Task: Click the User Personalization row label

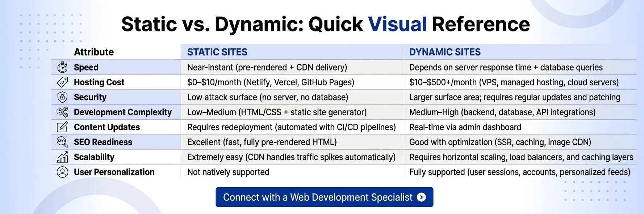Action: [114, 172]
